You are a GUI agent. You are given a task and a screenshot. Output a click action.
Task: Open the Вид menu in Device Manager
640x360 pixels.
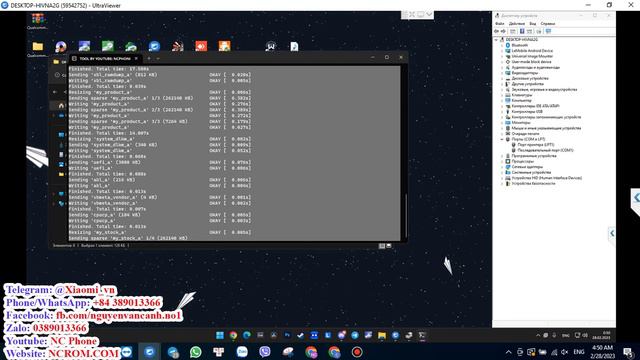[533, 24]
